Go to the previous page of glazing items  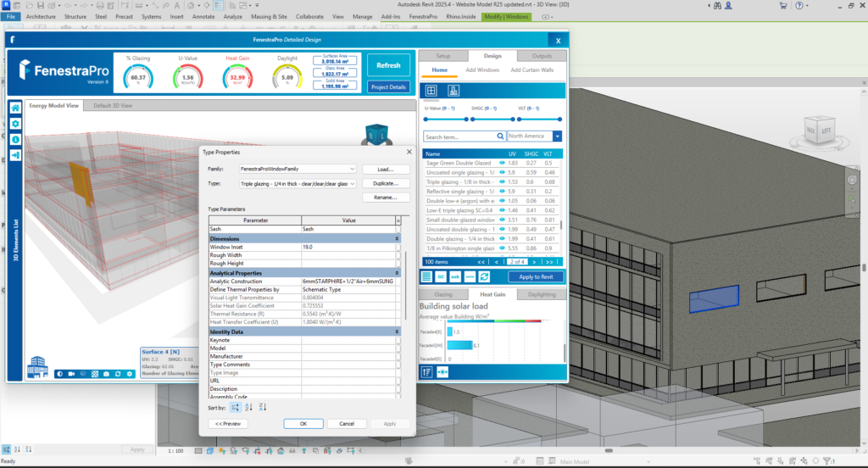497,262
